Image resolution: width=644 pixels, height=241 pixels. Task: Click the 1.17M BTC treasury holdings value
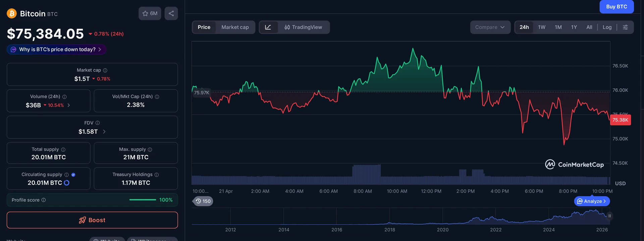(x=136, y=183)
